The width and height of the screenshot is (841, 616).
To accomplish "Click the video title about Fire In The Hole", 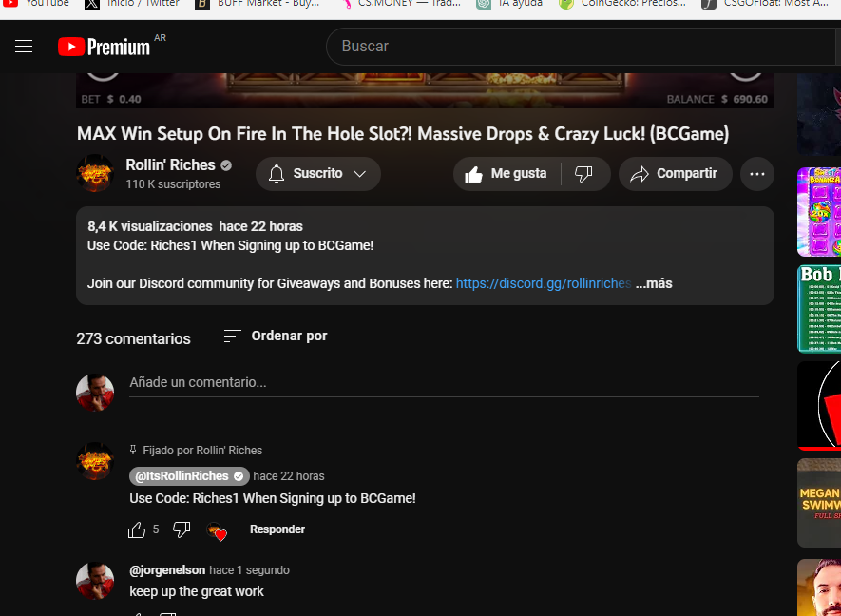I will 403,134.
